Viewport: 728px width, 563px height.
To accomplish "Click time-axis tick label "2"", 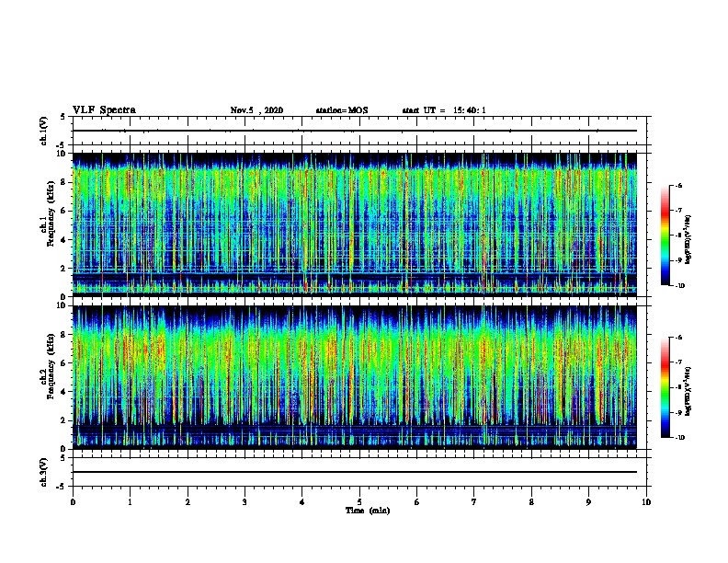I will 188,502.
